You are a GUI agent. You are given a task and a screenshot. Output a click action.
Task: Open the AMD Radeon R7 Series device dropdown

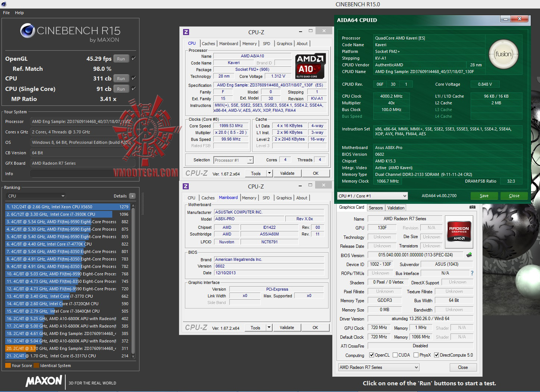click(x=379, y=367)
